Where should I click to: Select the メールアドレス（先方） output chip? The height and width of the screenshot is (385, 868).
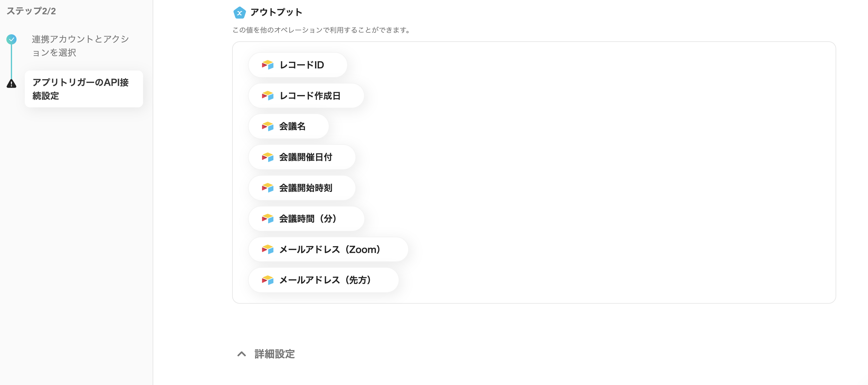click(x=323, y=280)
